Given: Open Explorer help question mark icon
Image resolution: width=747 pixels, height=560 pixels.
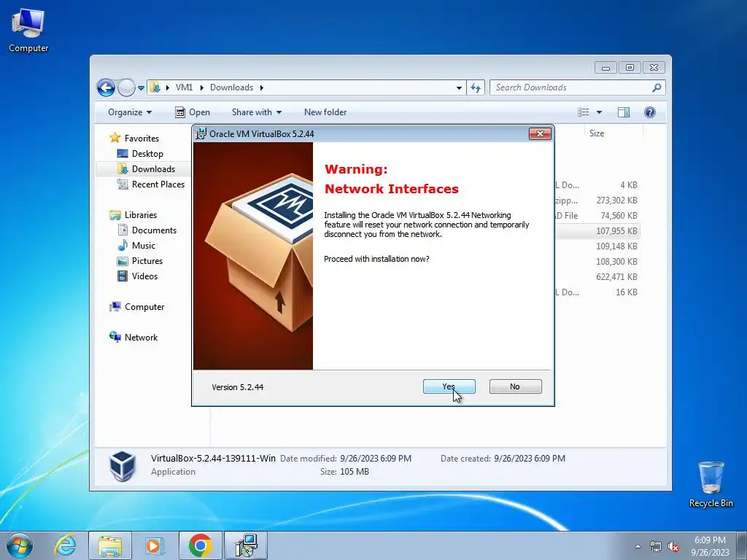Looking at the screenshot, I should click(x=650, y=112).
